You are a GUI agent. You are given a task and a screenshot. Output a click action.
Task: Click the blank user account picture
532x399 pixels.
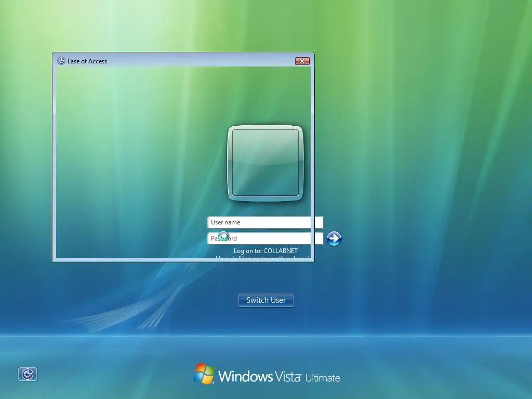pyautogui.click(x=265, y=163)
